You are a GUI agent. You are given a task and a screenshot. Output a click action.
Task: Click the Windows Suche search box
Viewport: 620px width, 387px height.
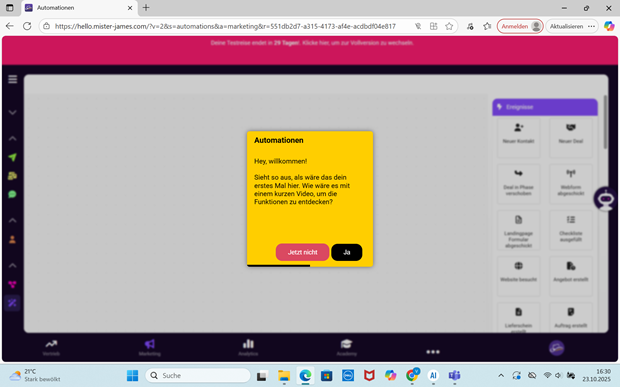coord(198,376)
